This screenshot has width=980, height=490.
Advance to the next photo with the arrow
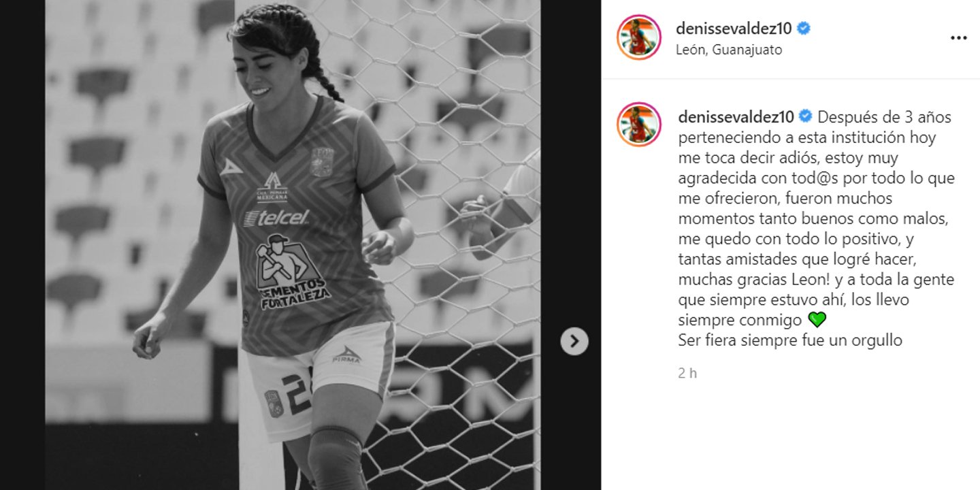tap(574, 341)
